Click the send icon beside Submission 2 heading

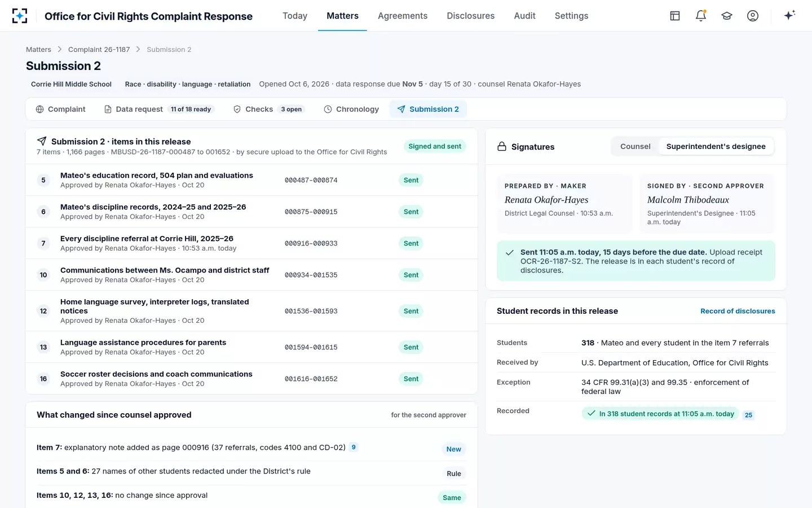tap(42, 141)
